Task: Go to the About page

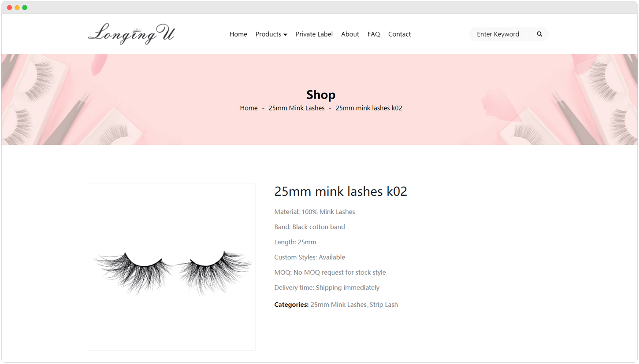Action: [350, 34]
